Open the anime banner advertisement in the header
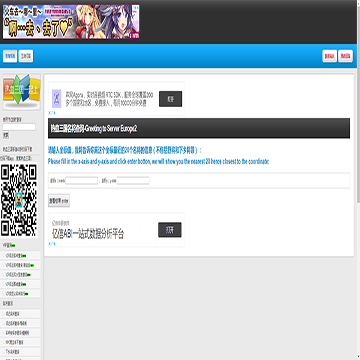Viewport: 360px width, 360px height. (x=71, y=22)
